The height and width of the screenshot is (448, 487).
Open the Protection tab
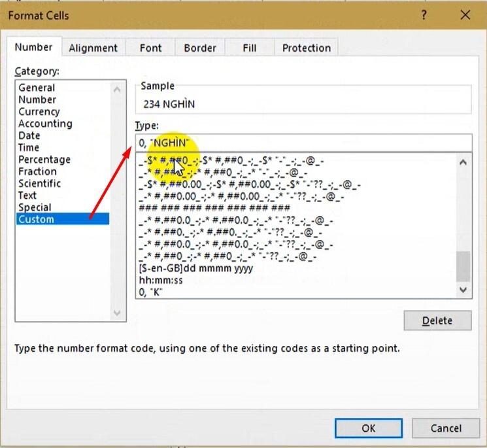307,48
